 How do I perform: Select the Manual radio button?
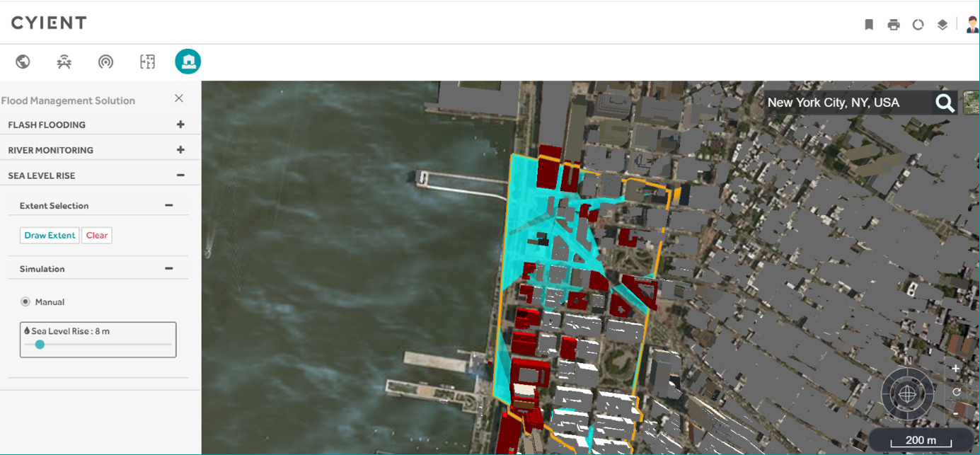point(25,302)
